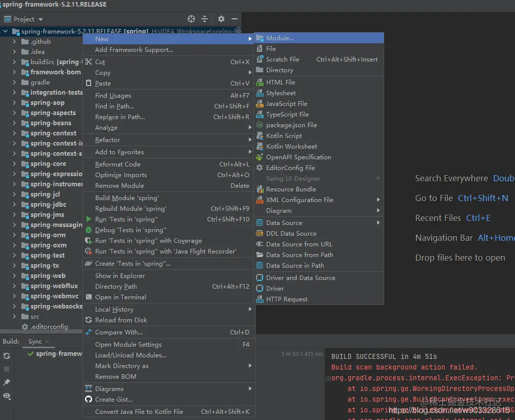Click the Data Source database icon
The height and width of the screenshot is (420, 515).
tap(260, 223)
